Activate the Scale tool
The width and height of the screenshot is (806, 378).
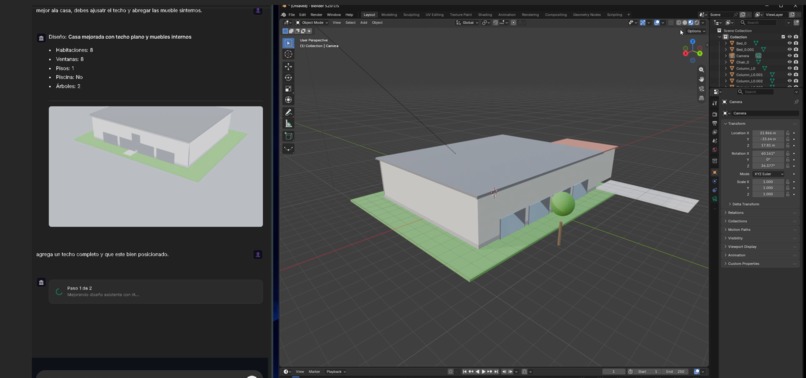[x=288, y=89]
